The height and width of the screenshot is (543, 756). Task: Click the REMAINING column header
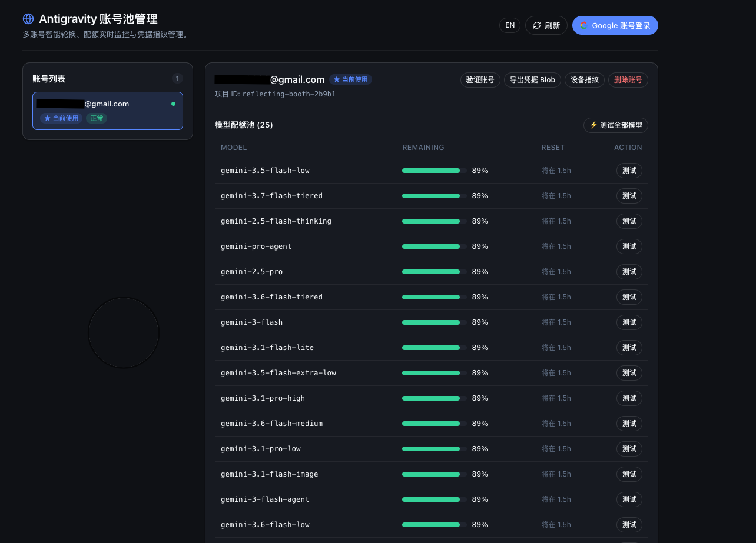(x=423, y=148)
